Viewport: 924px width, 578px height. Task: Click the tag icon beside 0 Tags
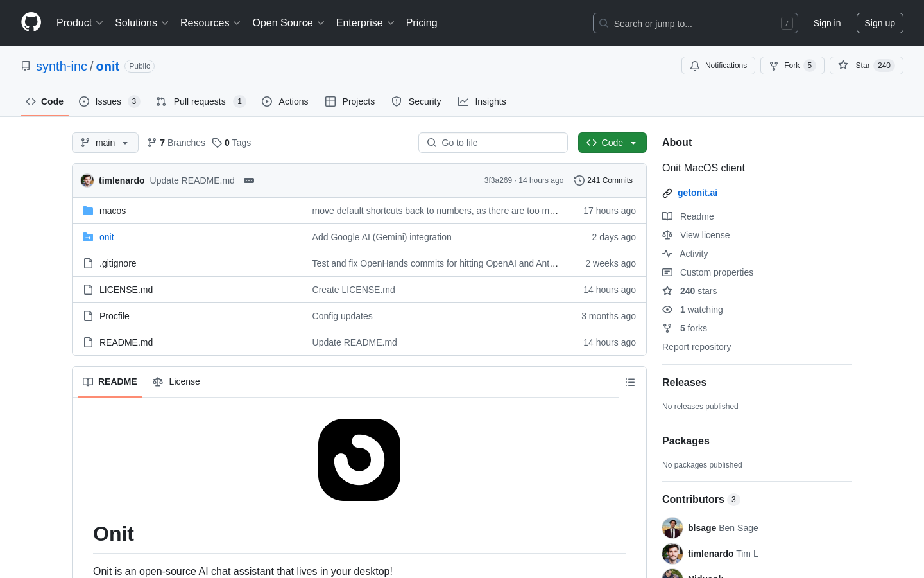coord(217,143)
